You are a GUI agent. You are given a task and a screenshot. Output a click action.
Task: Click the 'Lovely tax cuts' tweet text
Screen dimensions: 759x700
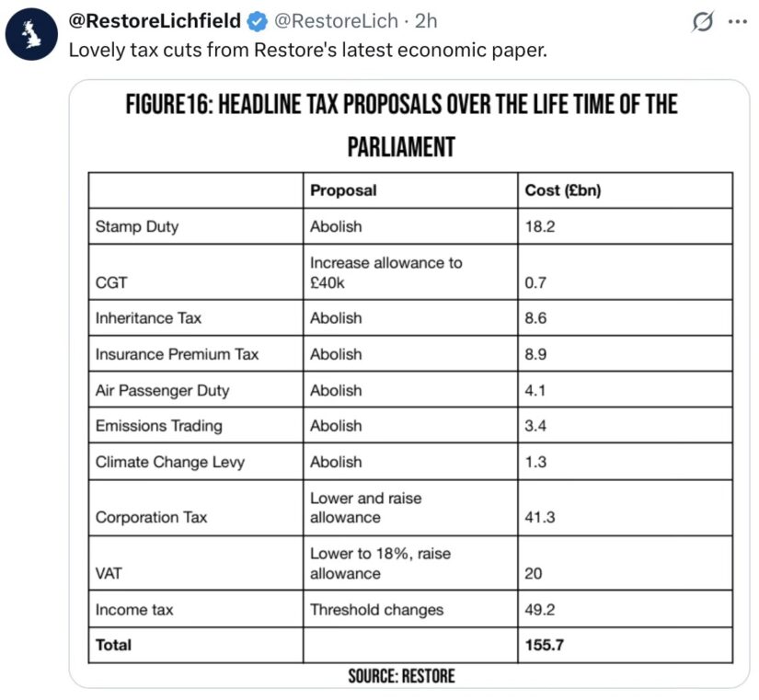coord(308,50)
